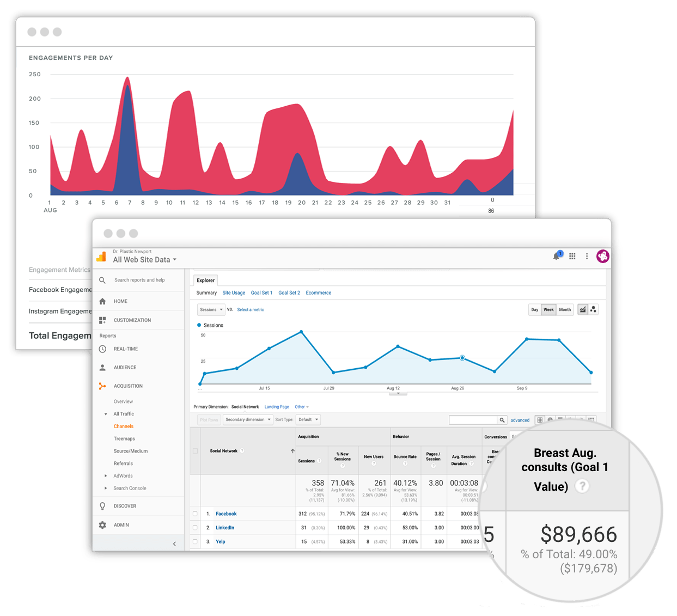
Task: Click the Google Analytics logo icon
Action: click(101, 257)
